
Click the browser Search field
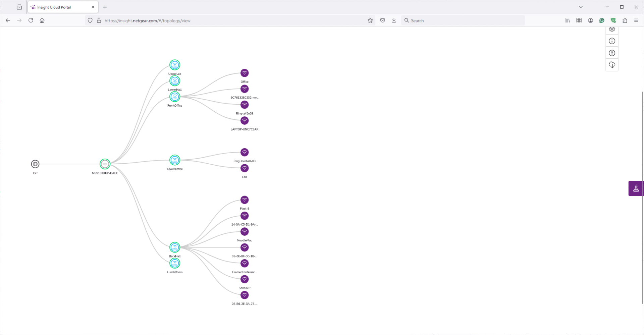tap(463, 20)
